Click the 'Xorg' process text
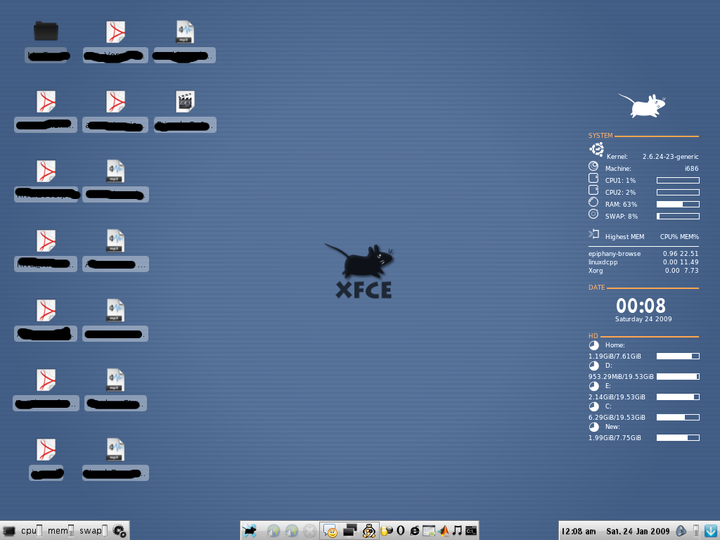 click(596, 270)
